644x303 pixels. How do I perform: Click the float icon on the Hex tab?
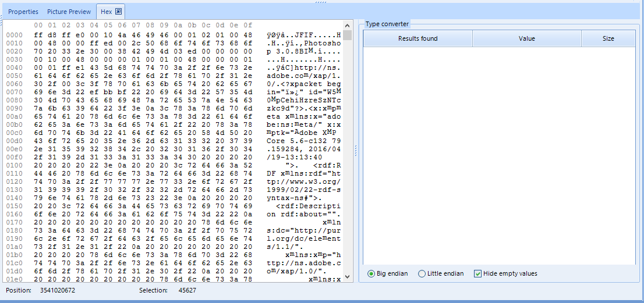point(118,12)
